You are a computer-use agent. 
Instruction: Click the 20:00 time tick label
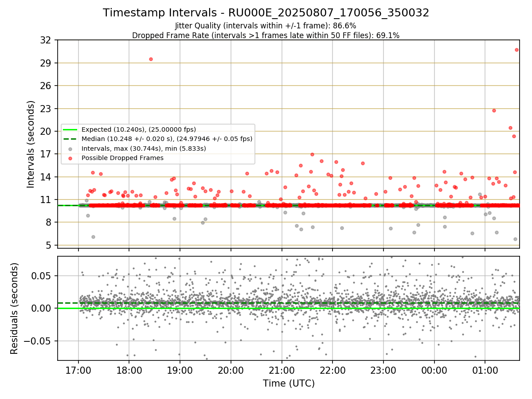click(x=231, y=370)
